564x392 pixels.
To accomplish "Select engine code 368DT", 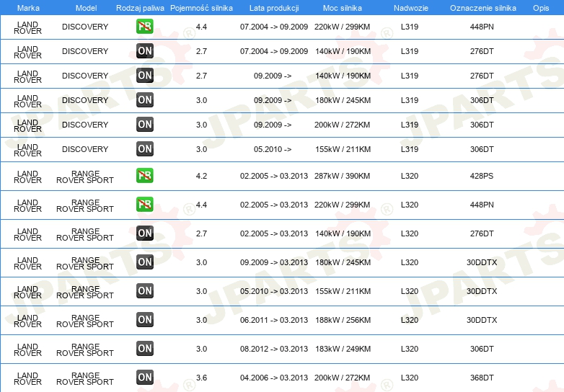I will click(x=482, y=378).
